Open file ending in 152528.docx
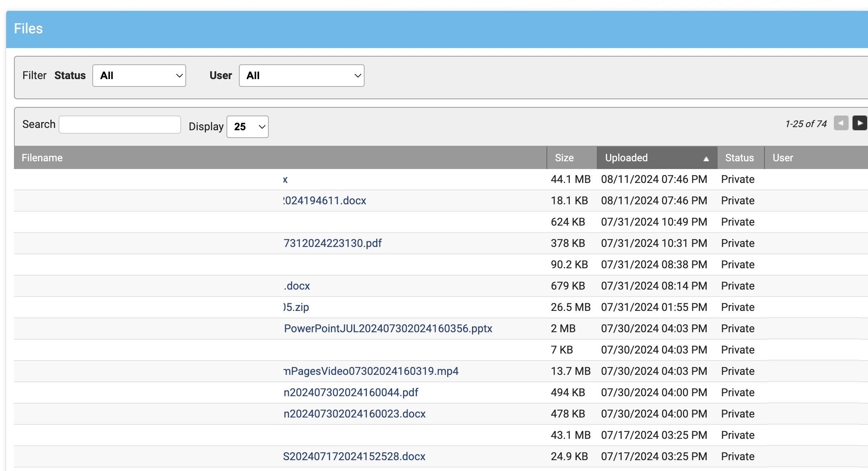 coord(354,456)
